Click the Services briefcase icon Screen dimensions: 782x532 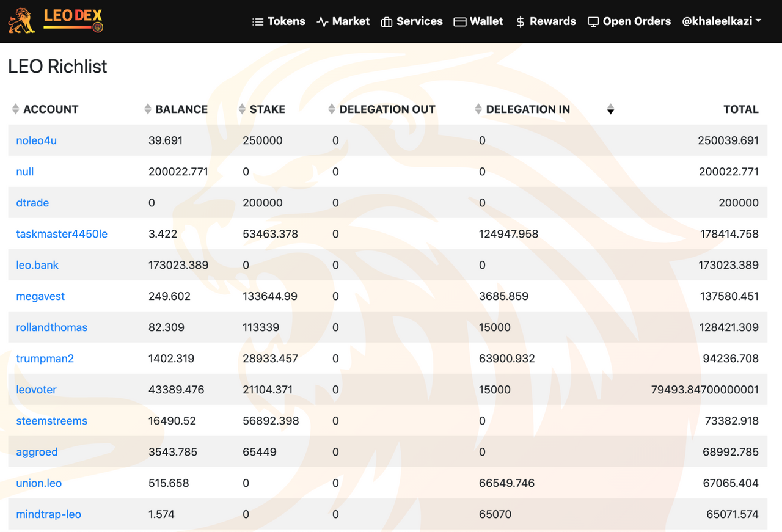coord(386,21)
